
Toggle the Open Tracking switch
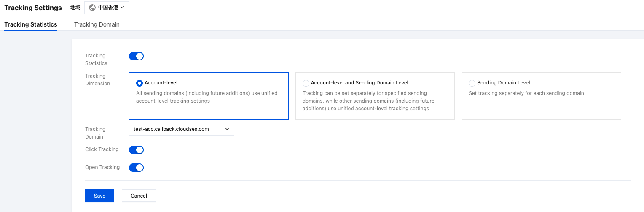coord(136,168)
